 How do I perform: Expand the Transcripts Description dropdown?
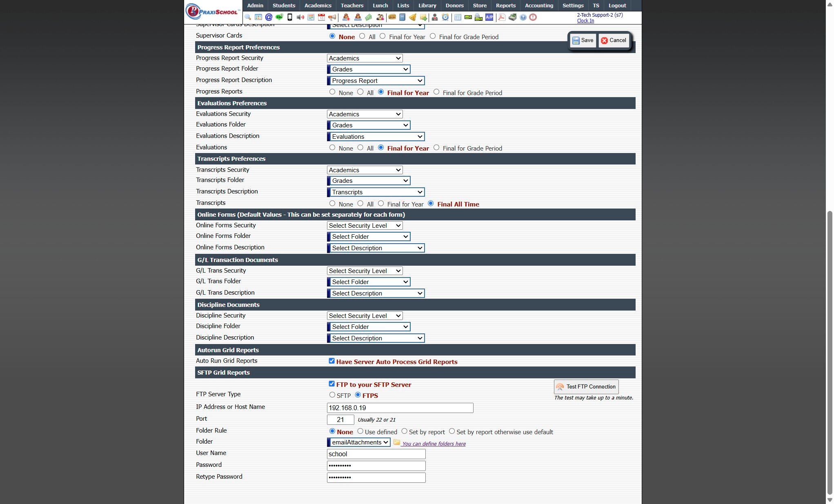tap(376, 192)
